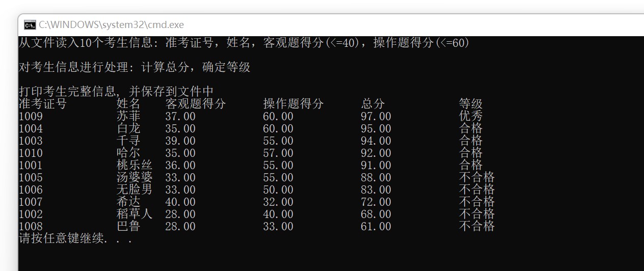Image resolution: width=644 pixels, height=271 pixels.
Task: Click total score 91.00
Action: click(x=376, y=166)
